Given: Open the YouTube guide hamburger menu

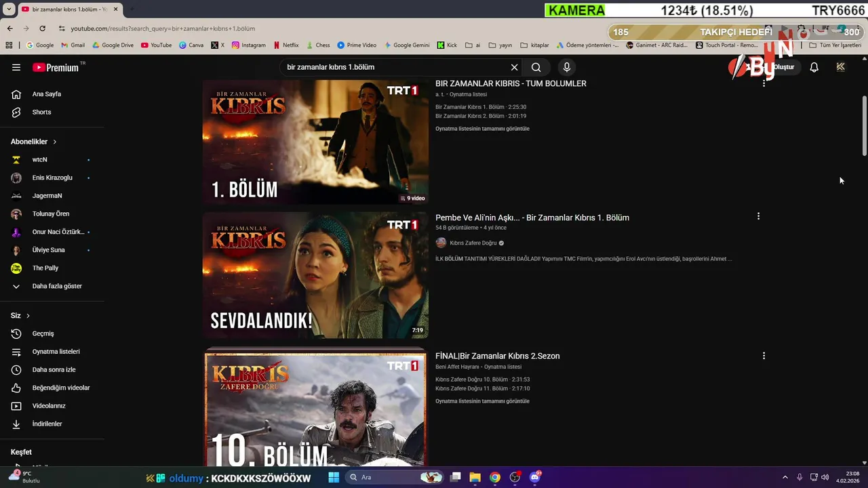Looking at the screenshot, I should point(16,67).
